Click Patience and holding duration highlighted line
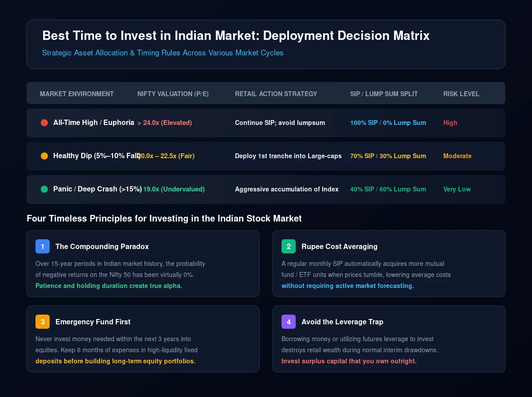This screenshot has height=397, width=532. [x=109, y=286]
